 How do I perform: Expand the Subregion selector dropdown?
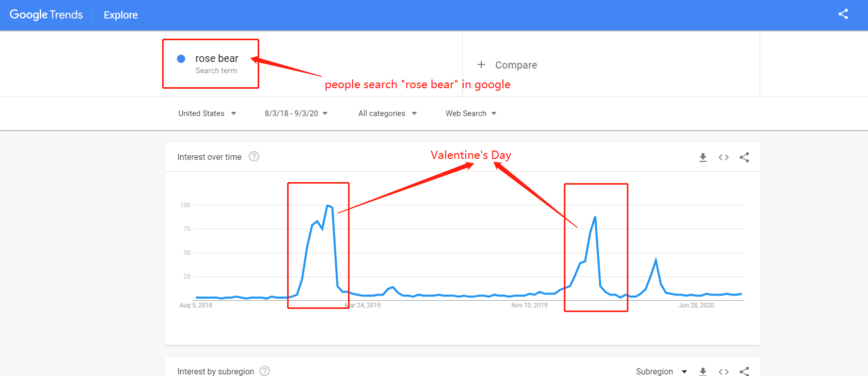tap(661, 371)
